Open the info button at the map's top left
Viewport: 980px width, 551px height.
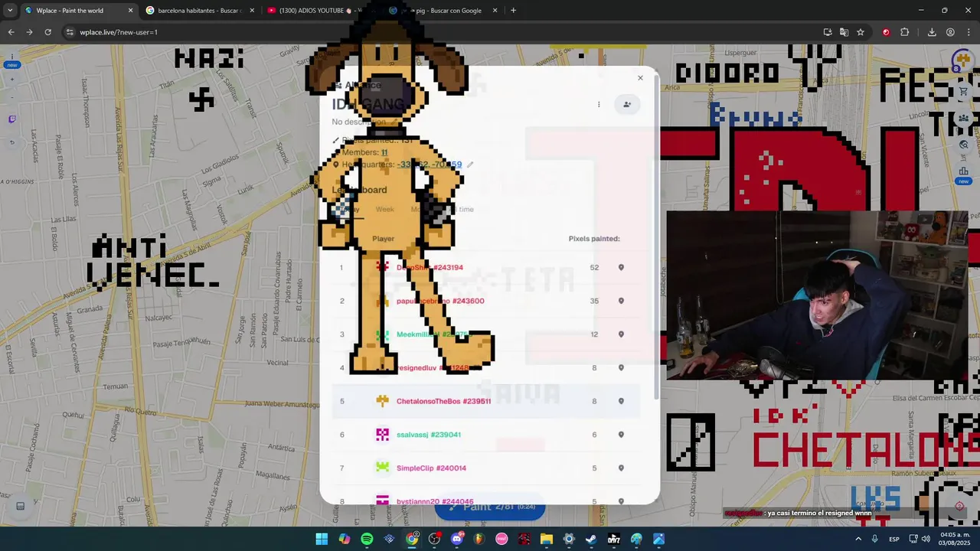pos(11,57)
